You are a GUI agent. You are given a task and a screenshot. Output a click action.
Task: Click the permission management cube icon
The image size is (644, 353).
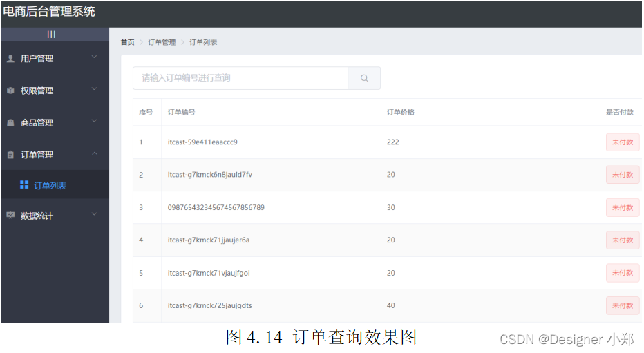pos(10,90)
